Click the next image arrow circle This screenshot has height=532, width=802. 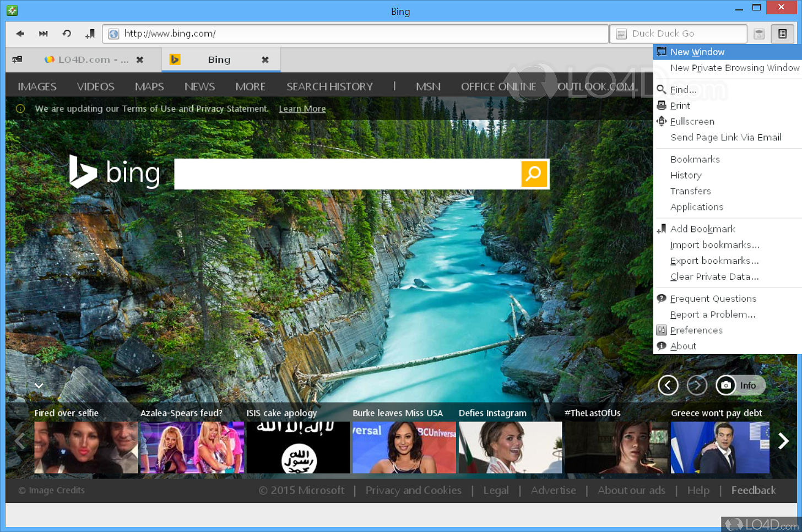tap(697, 385)
